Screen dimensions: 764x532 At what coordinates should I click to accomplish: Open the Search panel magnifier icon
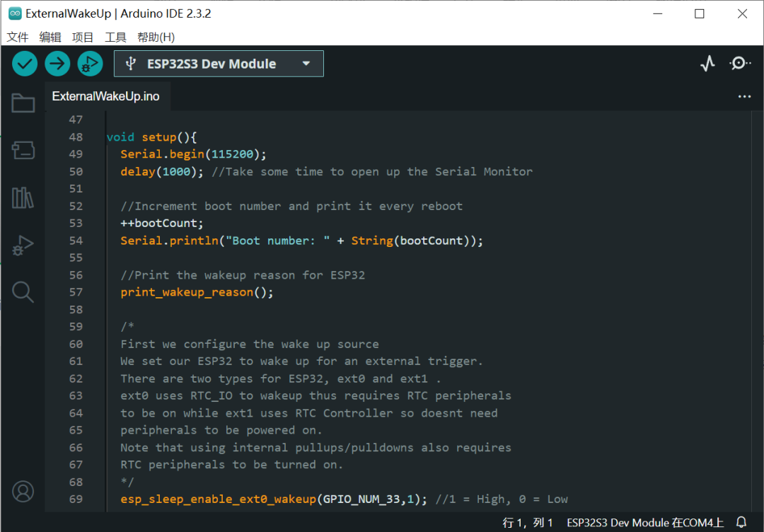pos(23,292)
